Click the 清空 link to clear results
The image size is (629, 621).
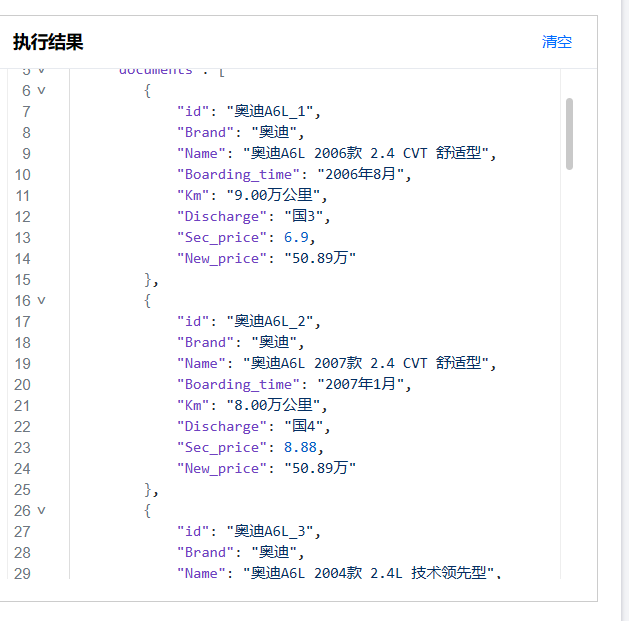pyautogui.click(x=557, y=42)
